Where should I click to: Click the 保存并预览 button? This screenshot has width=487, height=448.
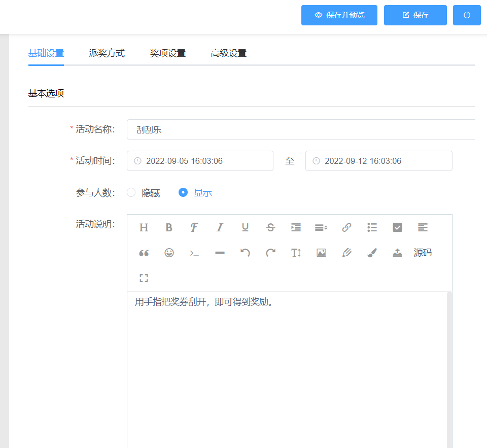pyautogui.click(x=339, y=15)
